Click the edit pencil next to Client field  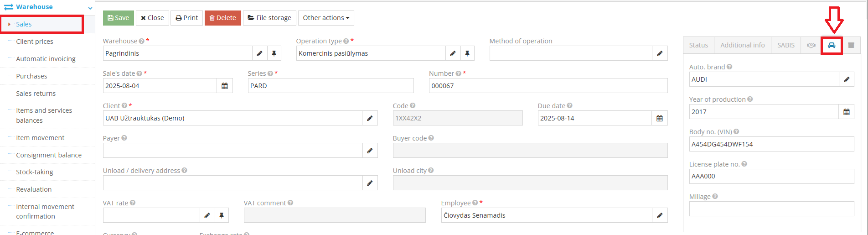pos(370,118)
